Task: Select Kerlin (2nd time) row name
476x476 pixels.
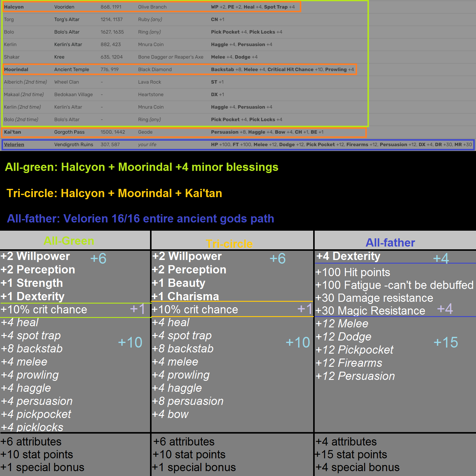Action: [22, 107]
